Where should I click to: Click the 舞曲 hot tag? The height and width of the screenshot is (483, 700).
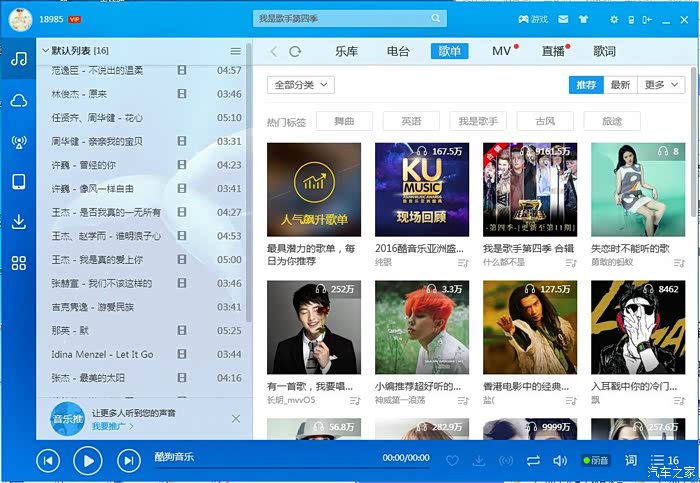344,121
